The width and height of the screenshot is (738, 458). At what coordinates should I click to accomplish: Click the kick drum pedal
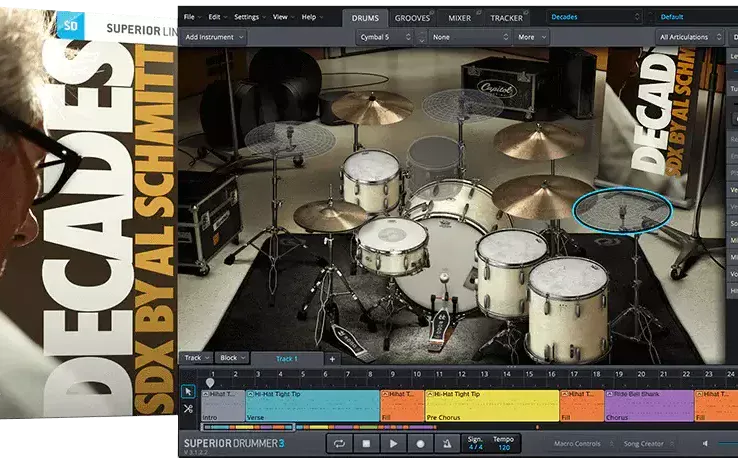[x=440, y=325]
